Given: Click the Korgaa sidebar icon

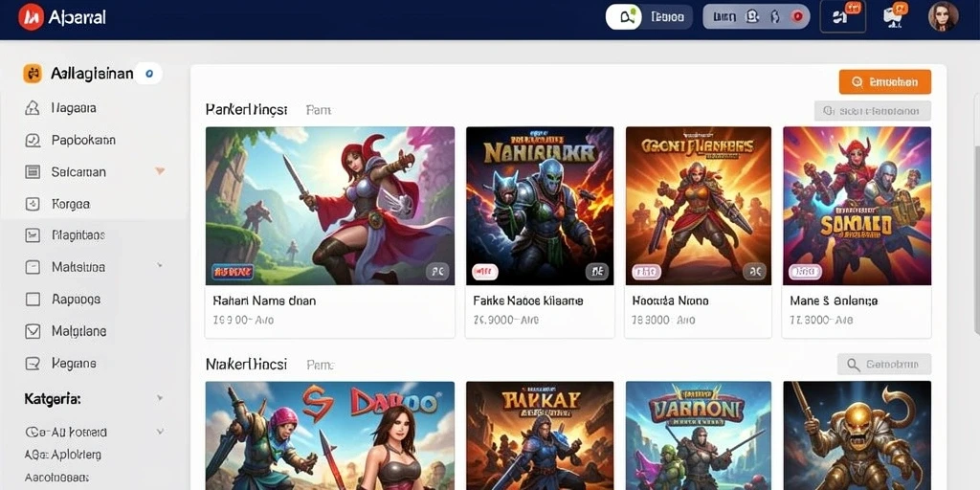Looking at the screenshot, I should coord(33,204).
